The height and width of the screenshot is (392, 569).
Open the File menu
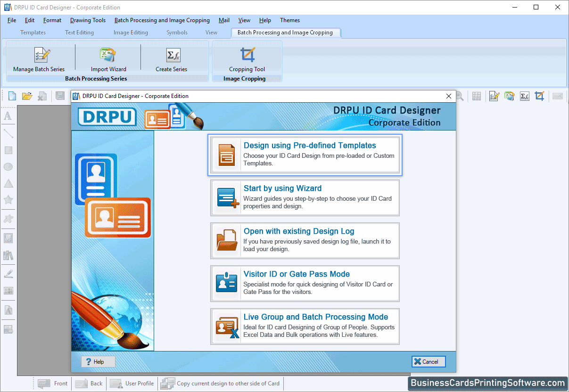(12, 20)
